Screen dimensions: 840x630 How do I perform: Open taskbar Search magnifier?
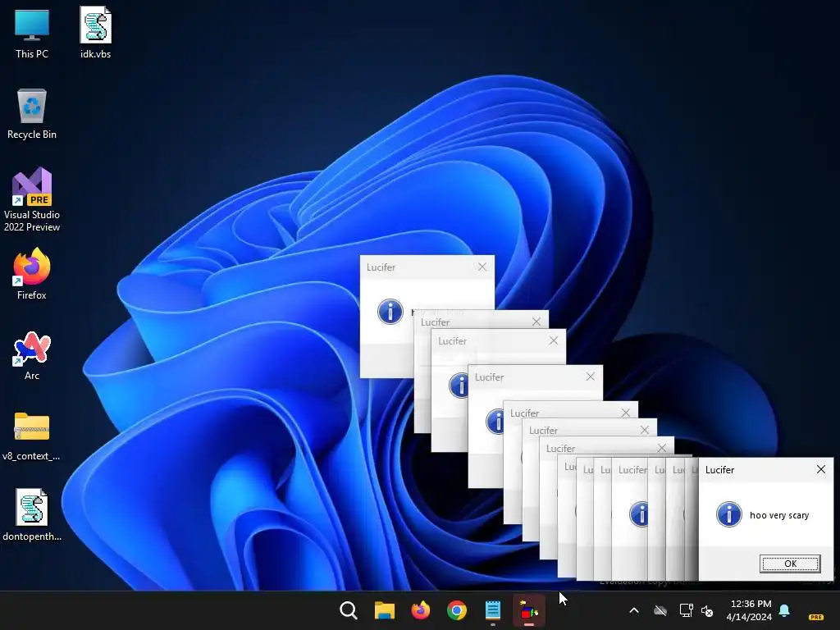click(x=348, y=610)
